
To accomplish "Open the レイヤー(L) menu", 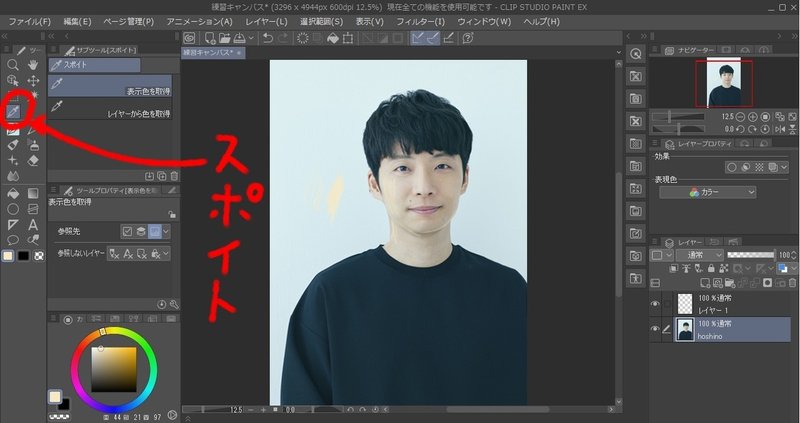I will (x=266, y=22).
